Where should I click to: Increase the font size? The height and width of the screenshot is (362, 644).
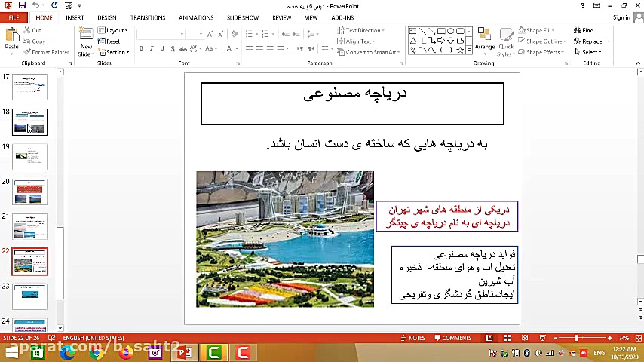coord(210,34)
